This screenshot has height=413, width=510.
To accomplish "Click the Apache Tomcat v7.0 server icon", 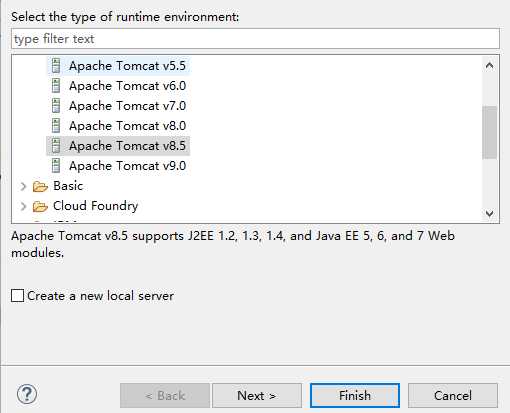I will [x=56, y=106].
